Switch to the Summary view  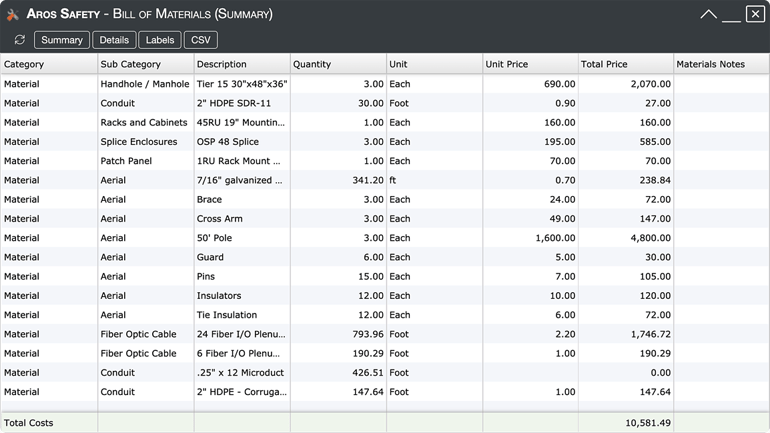pos(62,40)
